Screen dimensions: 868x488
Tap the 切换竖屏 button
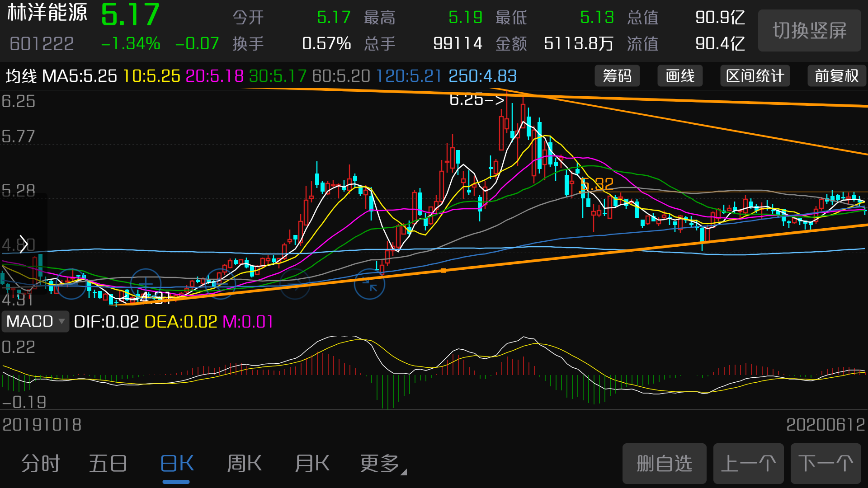pos(809,31)
